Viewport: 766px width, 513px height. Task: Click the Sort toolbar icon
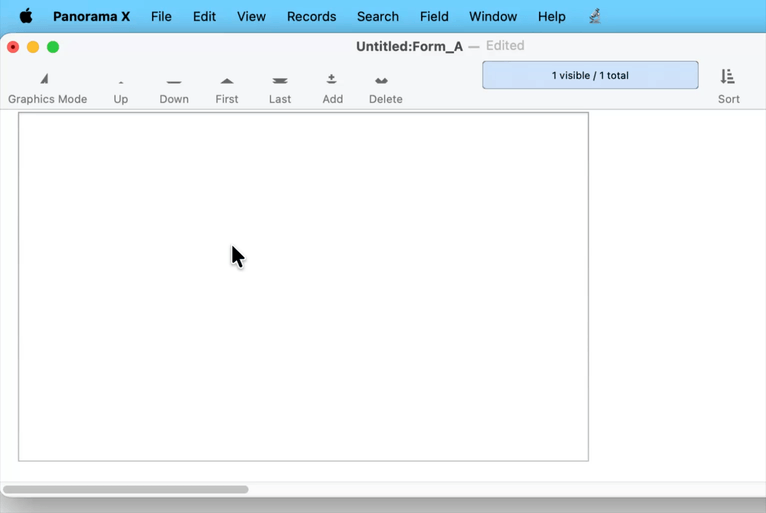pyautogui.click(x=728, y=78)
